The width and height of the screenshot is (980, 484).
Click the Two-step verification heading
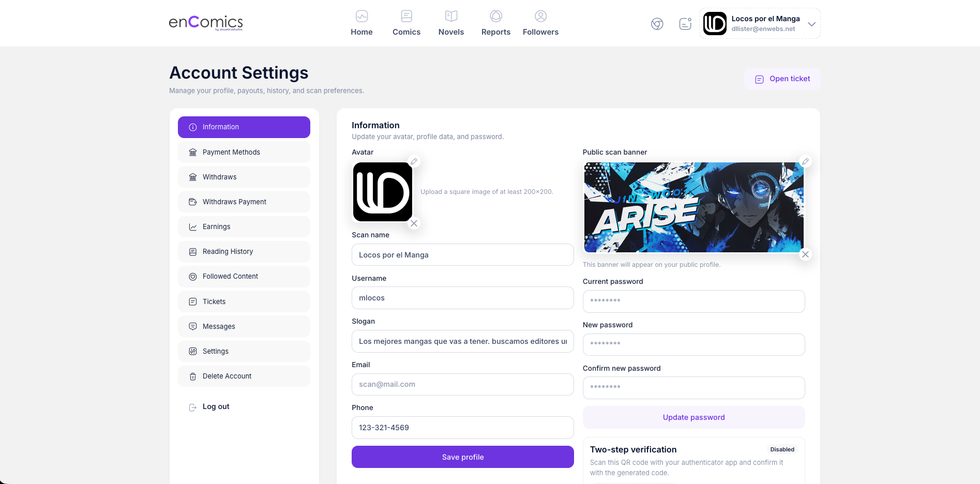coord(633,450)
